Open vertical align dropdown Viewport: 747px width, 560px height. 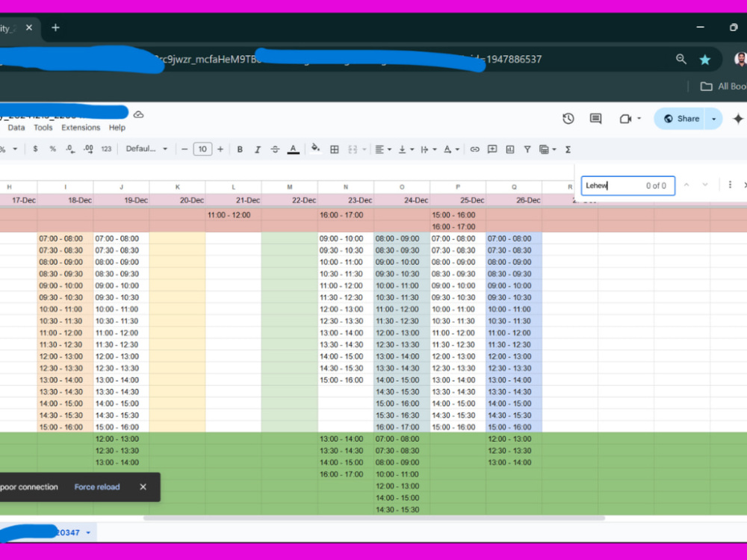coord(406,149)
